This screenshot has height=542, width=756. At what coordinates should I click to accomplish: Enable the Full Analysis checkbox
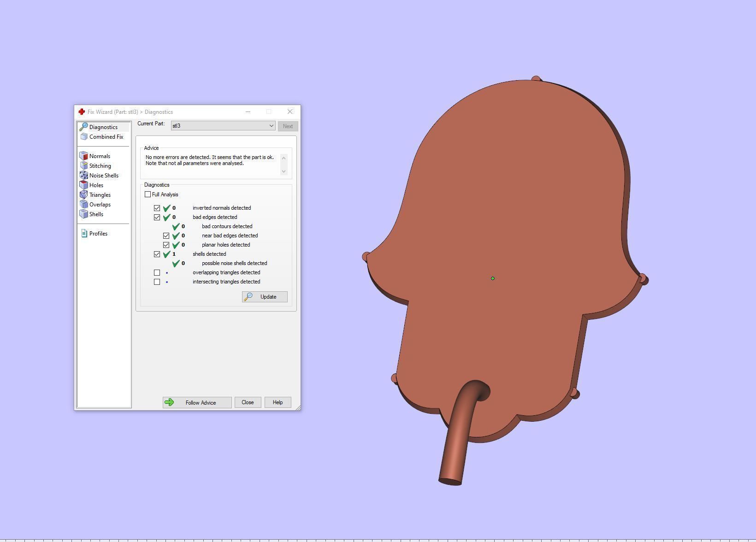pos(148,194)
